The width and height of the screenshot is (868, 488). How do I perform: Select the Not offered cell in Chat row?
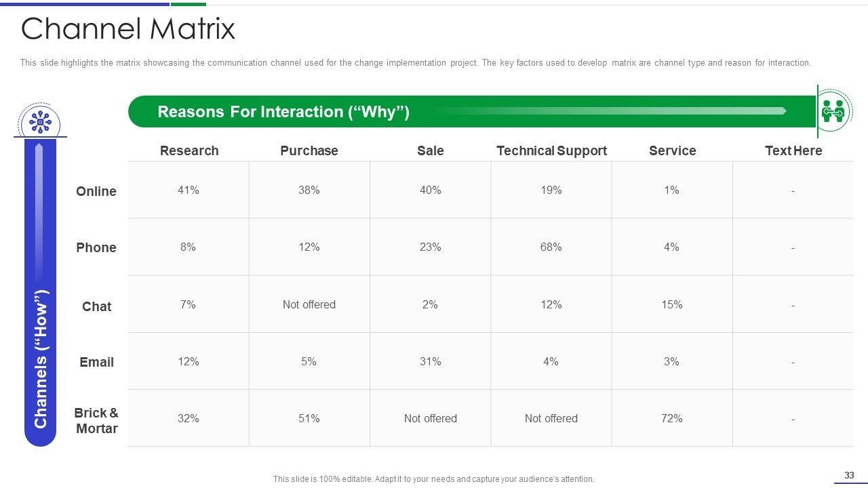click(x=309, y=304)
